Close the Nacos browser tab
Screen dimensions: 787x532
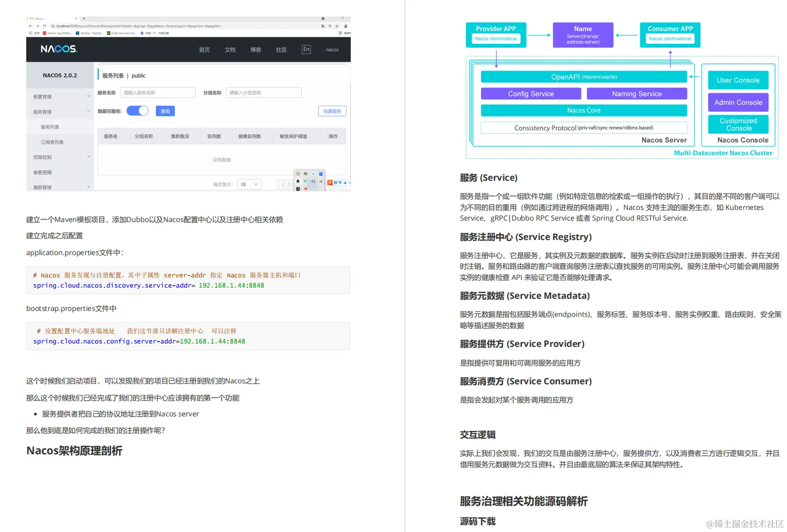76,18
